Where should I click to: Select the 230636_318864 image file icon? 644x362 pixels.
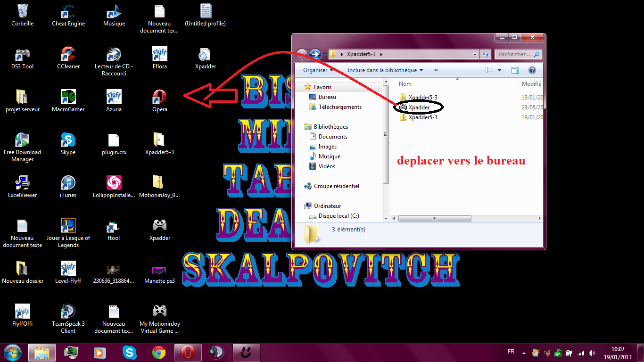click(x=114, y=273)
